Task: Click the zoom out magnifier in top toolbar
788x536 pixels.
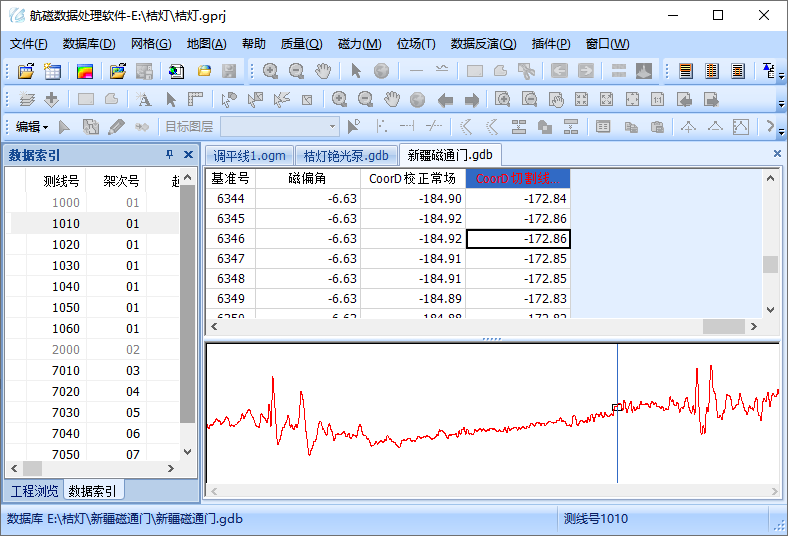Action: (x=296, y=71)
